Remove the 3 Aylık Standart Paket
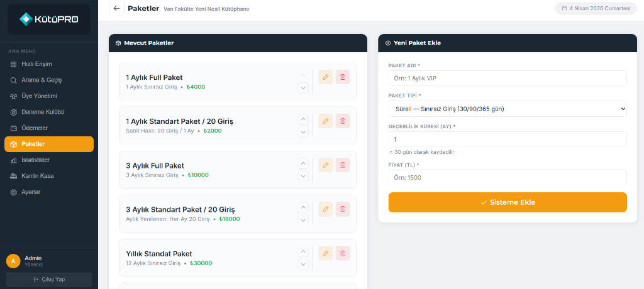The image size is (644, 289). (x=343, y=209)
